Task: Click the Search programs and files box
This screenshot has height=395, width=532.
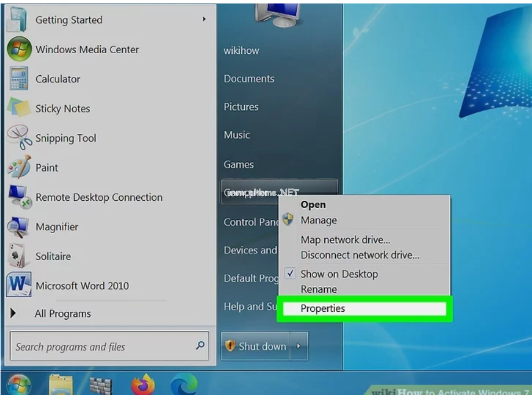Action: click(101, 347)
